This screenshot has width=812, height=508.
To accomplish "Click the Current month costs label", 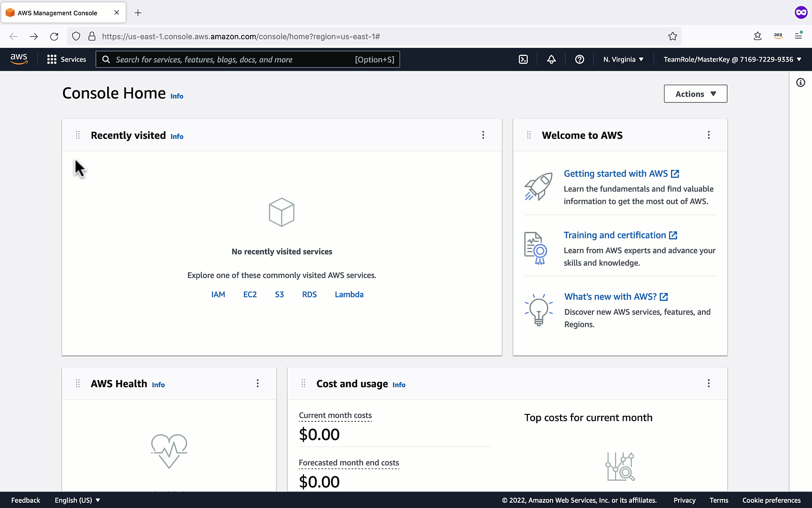I will click(x=336, y=415).
